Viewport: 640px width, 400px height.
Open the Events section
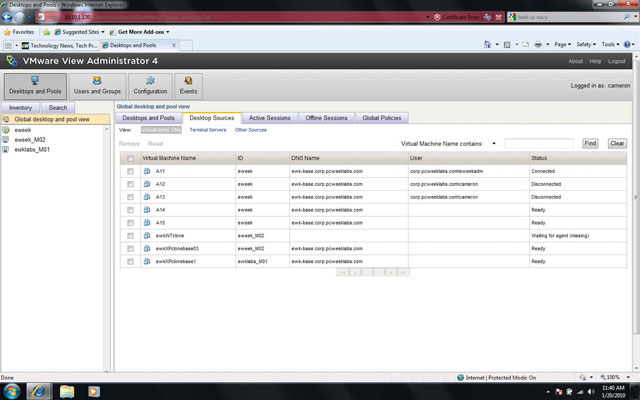pos(188,86)
